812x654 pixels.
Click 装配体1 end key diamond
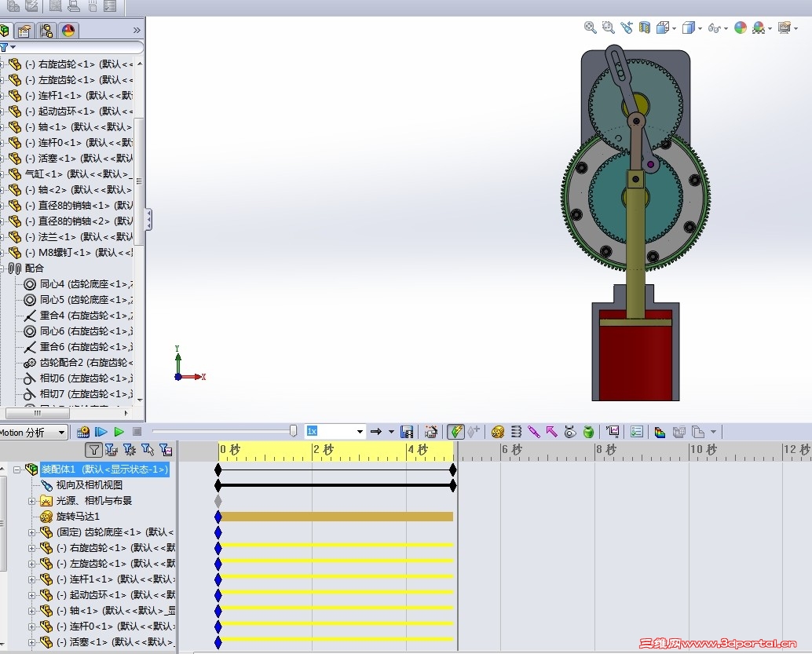coord(453,469)
